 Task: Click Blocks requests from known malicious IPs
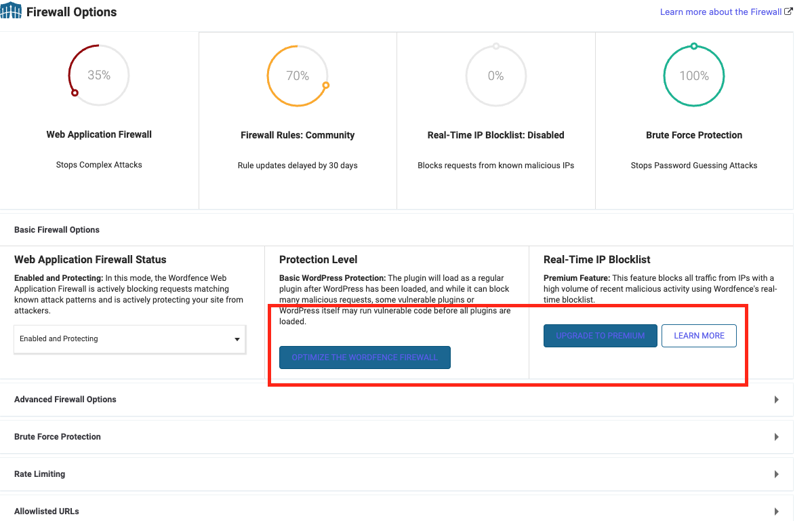(495, 166)
